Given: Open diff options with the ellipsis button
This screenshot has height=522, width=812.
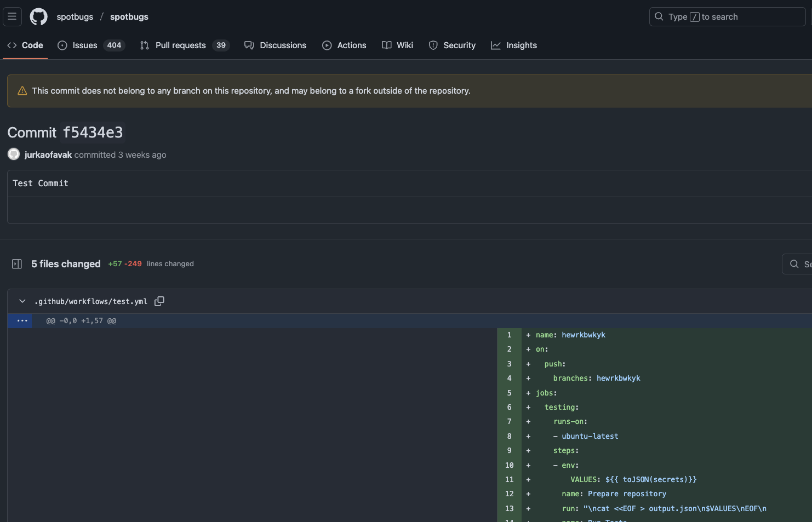Looking at the screenshot, I should [22, 320].
